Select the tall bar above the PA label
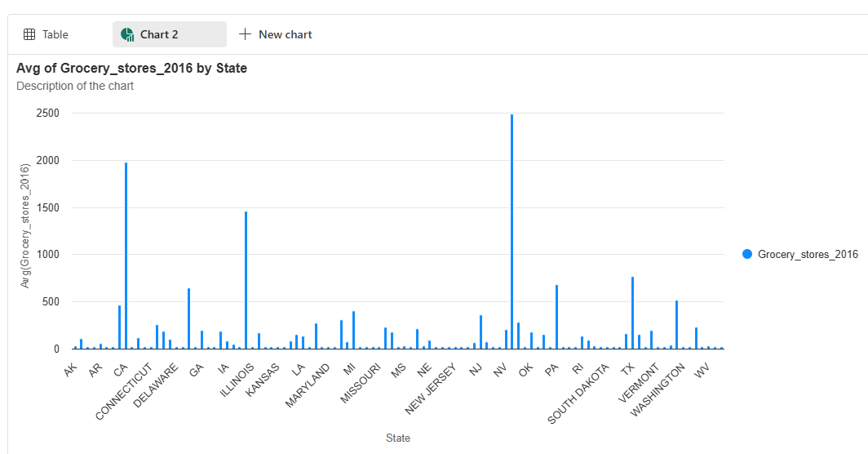This screenshot has height=454, width=868. point(556,317)
